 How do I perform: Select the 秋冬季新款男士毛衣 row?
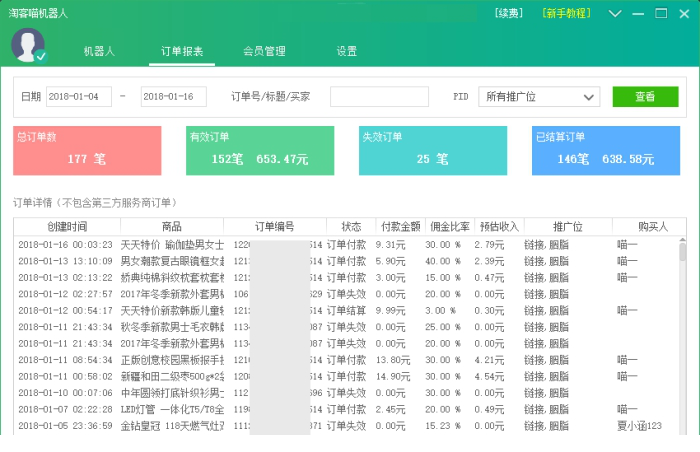click(346, 327)
